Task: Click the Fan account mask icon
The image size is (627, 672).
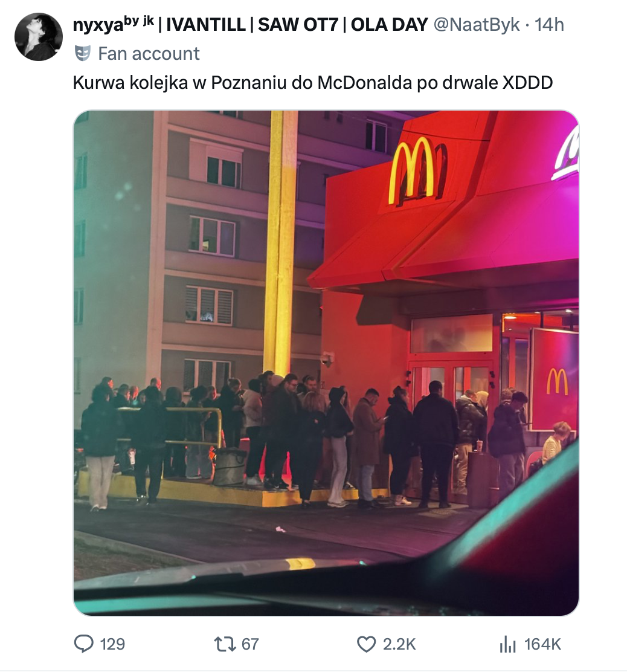Action: (83, 54)
